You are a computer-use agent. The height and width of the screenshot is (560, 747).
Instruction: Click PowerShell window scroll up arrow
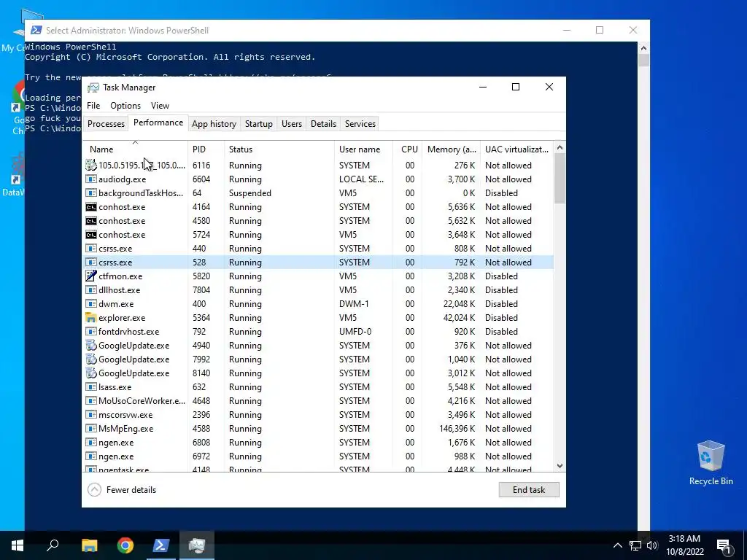(x=643, y=47)
